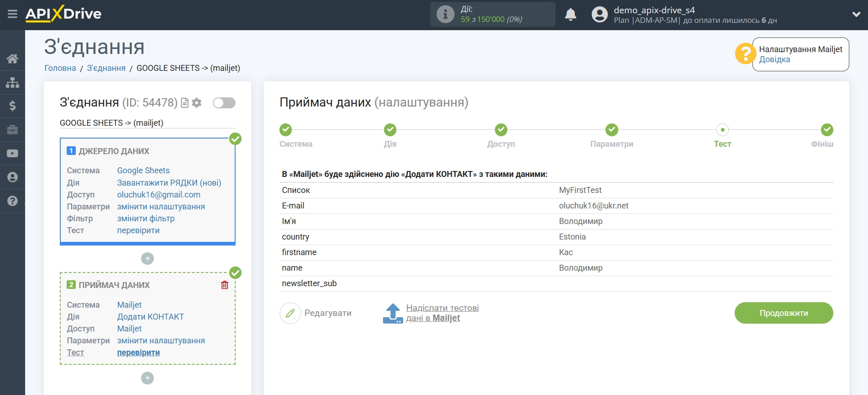Open connection settings gear icon
This screenshot has height=395, width=868.
pos(197,103)
